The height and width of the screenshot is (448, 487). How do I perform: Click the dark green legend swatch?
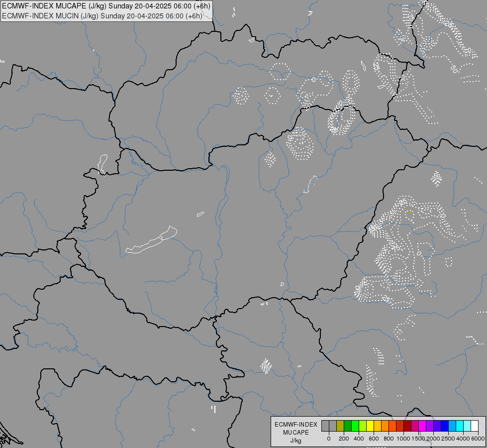(348, 426)
